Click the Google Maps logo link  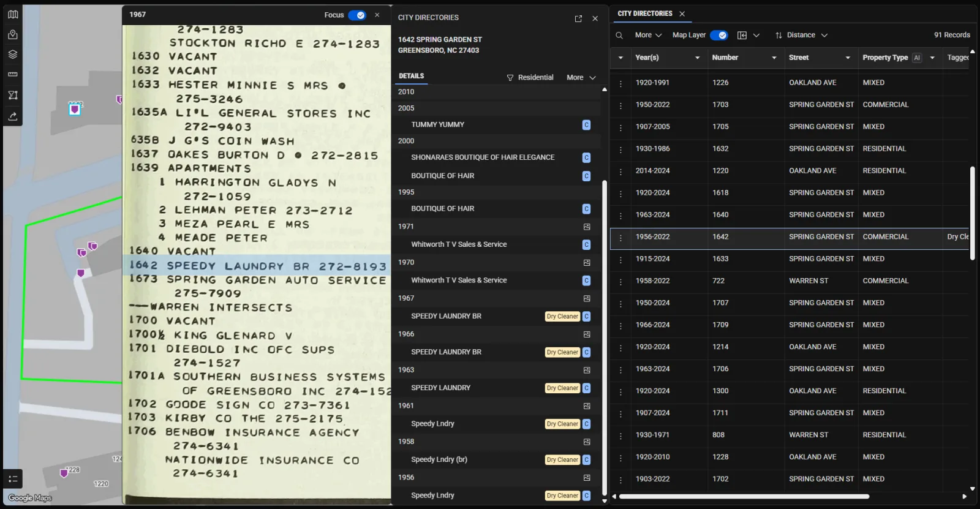(29, 498)
